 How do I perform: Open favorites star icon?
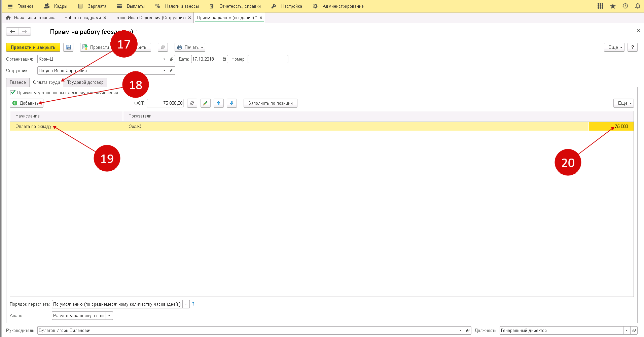tap(613, 6)
